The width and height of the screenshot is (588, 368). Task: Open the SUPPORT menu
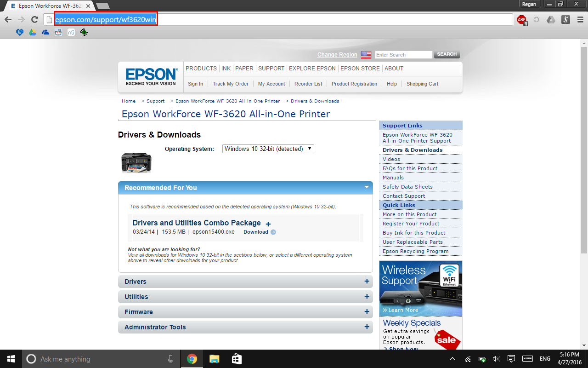coord(271,69)
